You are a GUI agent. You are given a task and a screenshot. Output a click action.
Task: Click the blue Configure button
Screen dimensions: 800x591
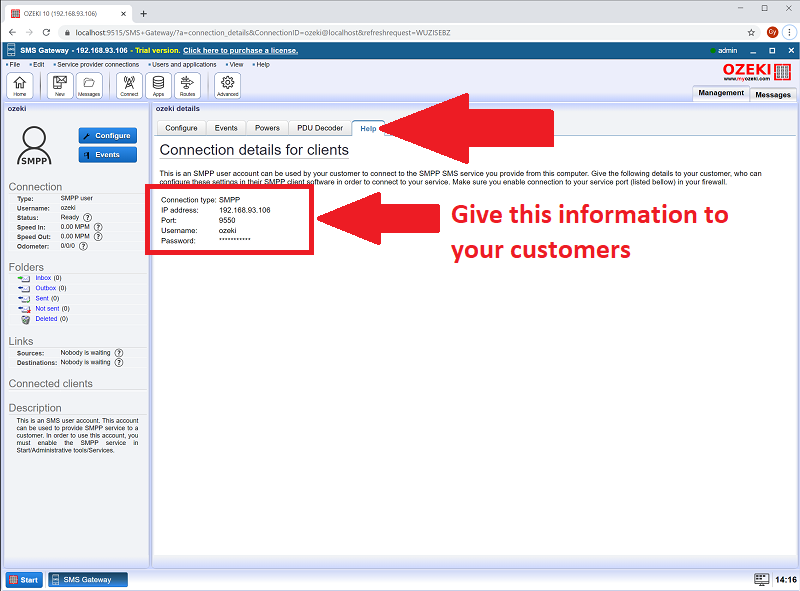click(x=108, y=135)
